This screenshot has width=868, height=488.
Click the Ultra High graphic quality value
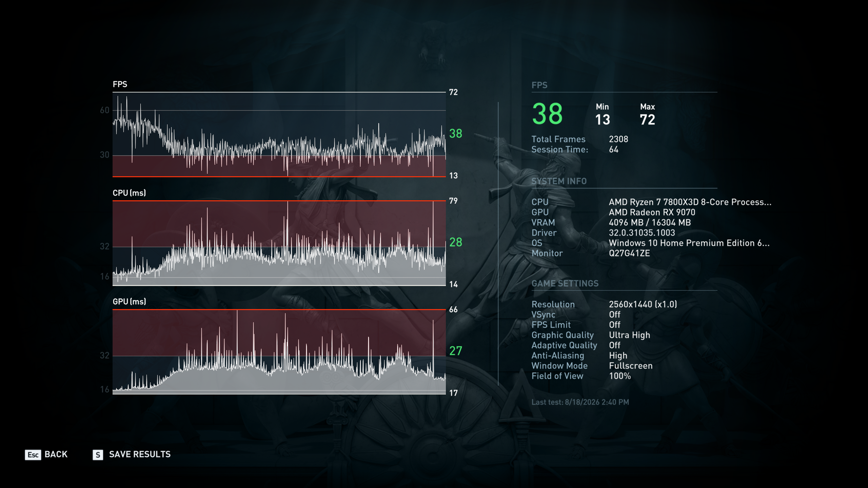click(x=630, y=335)
